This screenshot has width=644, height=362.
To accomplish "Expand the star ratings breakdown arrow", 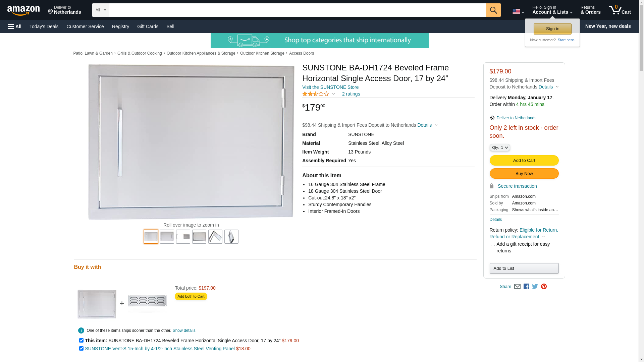I will pos(333,94).
